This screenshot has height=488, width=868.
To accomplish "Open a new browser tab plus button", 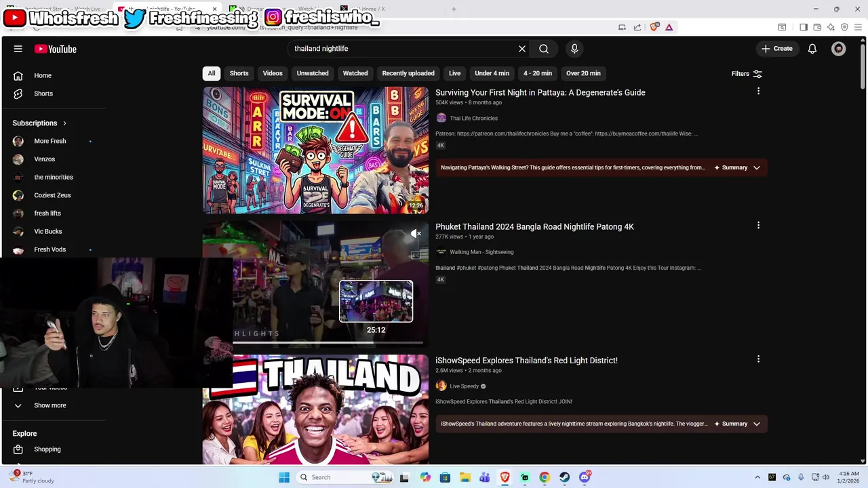I will point(454,9).
